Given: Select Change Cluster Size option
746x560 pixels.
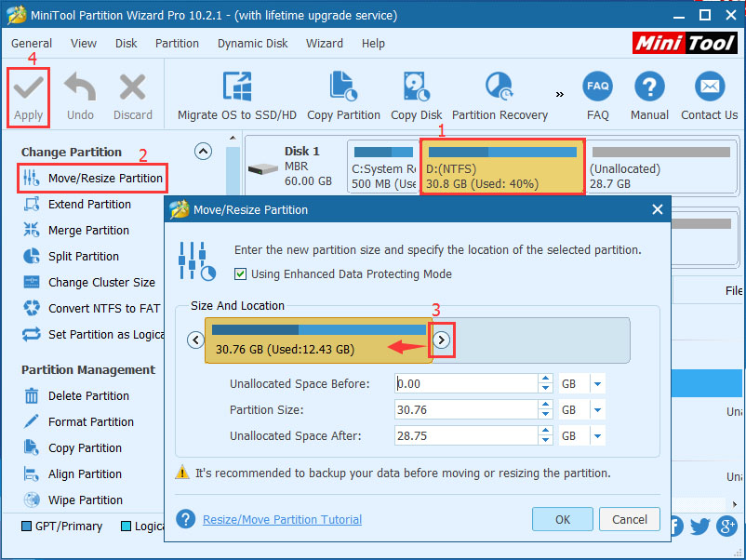Looking at the screenshot, I should (89, 283).
